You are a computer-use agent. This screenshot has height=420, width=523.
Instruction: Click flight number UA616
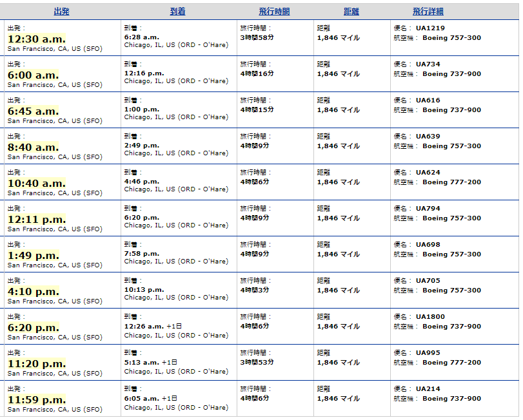(429, 100)
